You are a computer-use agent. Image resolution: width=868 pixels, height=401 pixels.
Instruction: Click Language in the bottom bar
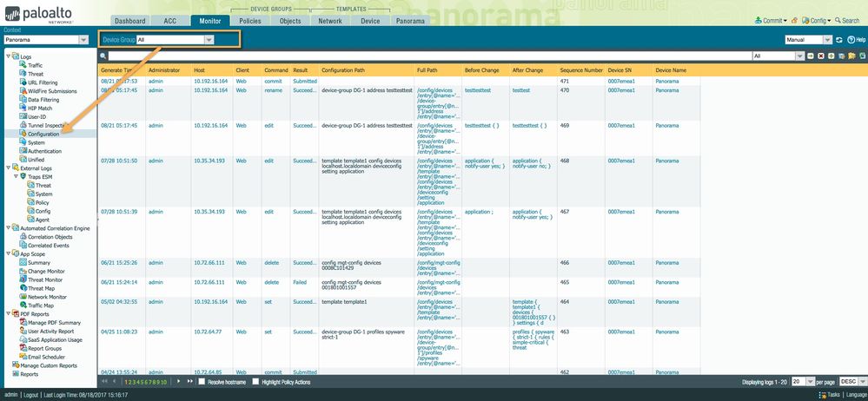click(855, 395)
